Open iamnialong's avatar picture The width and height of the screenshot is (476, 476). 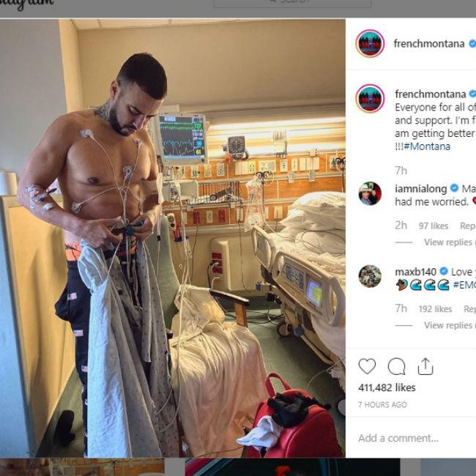[x=370, y=193]
